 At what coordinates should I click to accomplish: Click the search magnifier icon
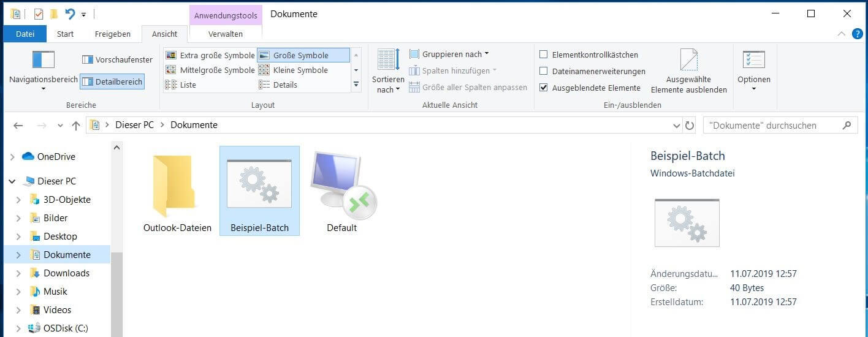click(x=847, y=125)
